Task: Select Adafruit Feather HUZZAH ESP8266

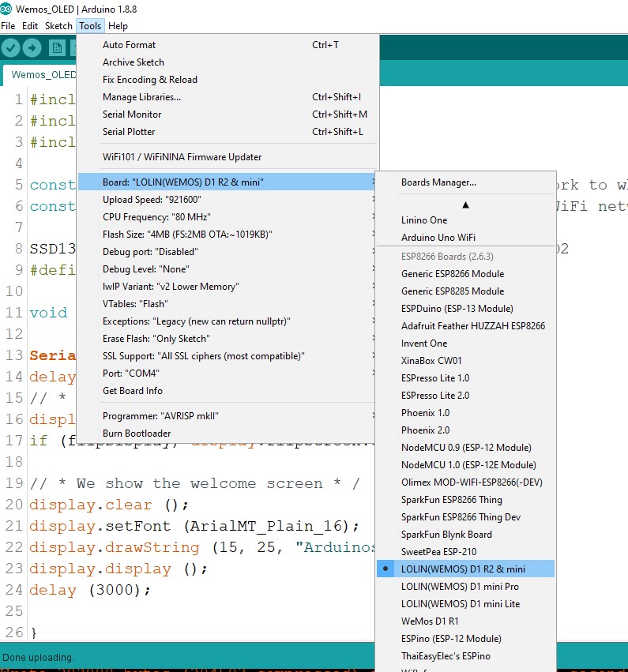Action: pyautogui.click(x=465, y=325)
